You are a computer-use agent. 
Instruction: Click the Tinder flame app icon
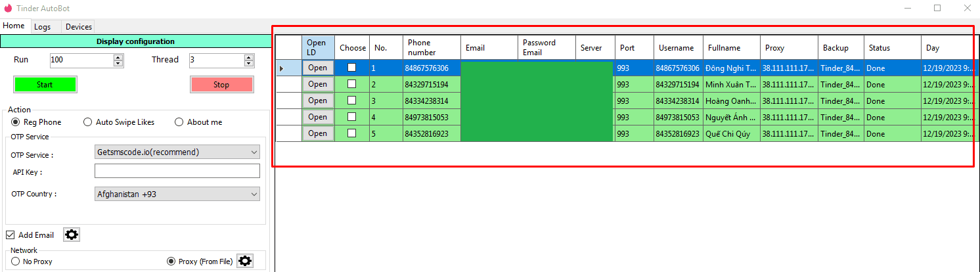pyautogui.click(x=8, y=9)
